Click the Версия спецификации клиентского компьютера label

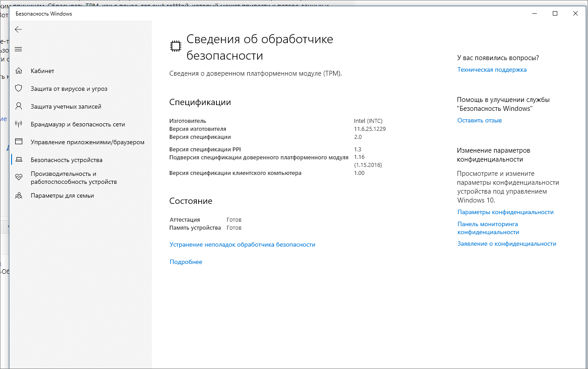[235, 173]
